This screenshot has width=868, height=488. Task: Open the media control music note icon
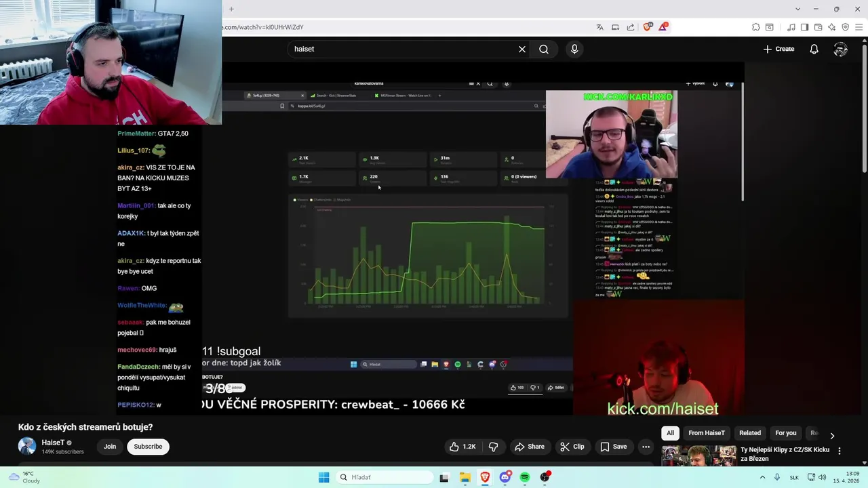[x=791, y=27]
